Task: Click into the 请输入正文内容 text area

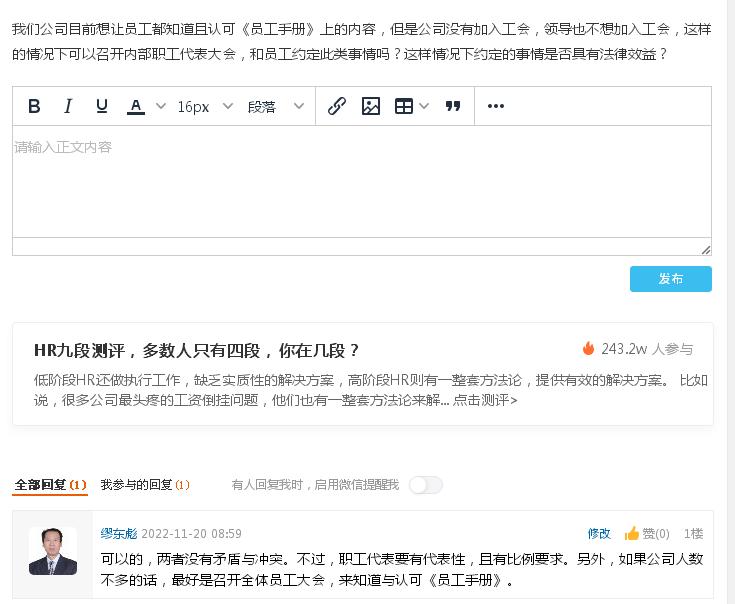Action: click(x=362, y=181)
